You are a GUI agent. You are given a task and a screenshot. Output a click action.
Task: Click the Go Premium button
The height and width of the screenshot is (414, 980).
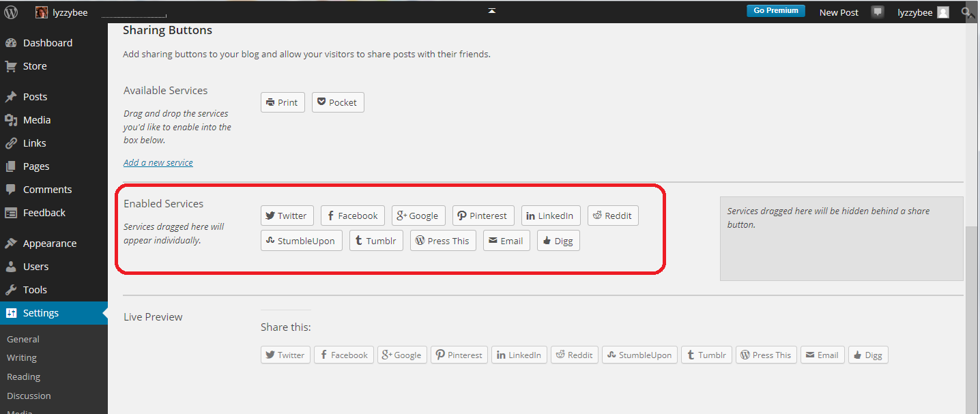tap(775, 11)
